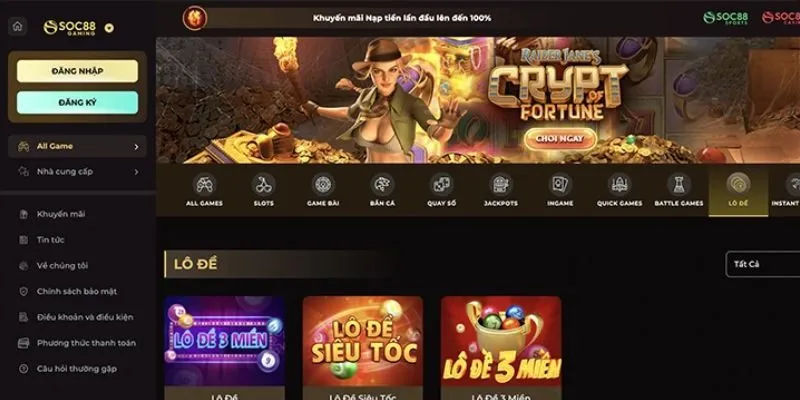Screen dimensions: 800x400
Task: Open the Jackpots category icon
Action: (501, 184)
